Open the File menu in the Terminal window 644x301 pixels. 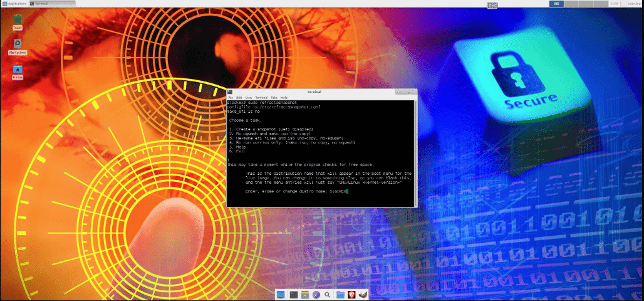coord(231,97)
